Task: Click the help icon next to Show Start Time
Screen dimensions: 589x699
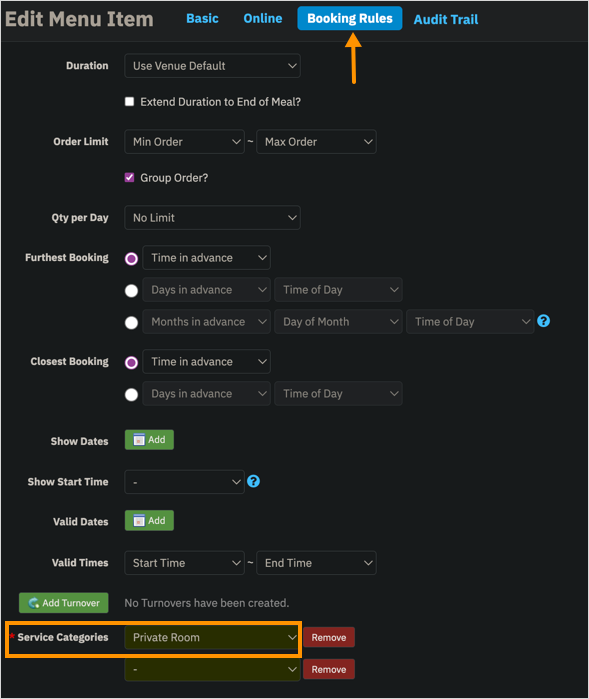Action: pos(253,481)
